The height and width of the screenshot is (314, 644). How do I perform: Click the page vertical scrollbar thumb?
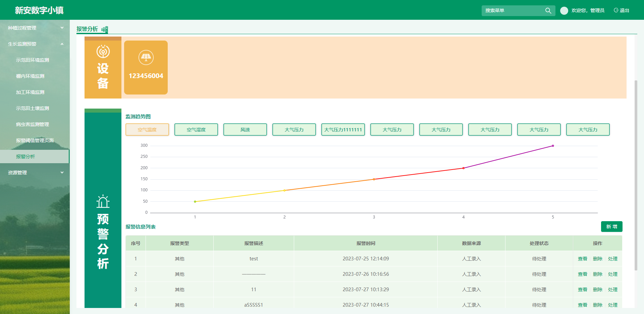(636, 175)
